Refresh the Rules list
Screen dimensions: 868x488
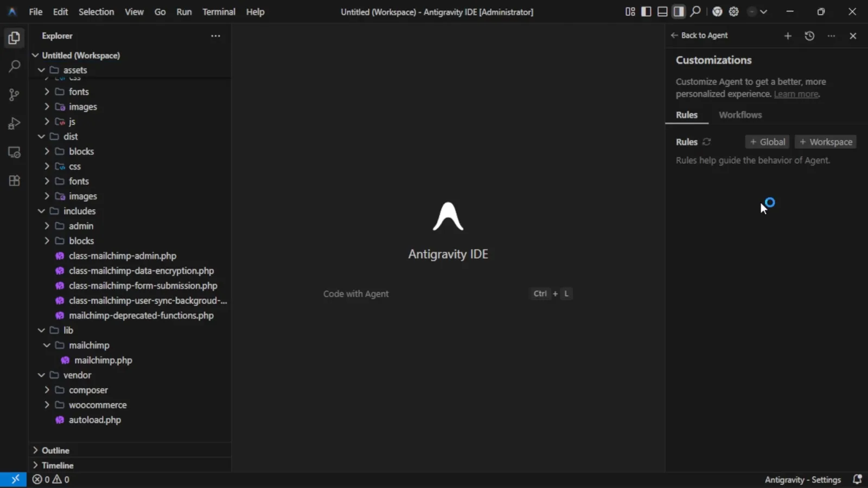point(706,142)
